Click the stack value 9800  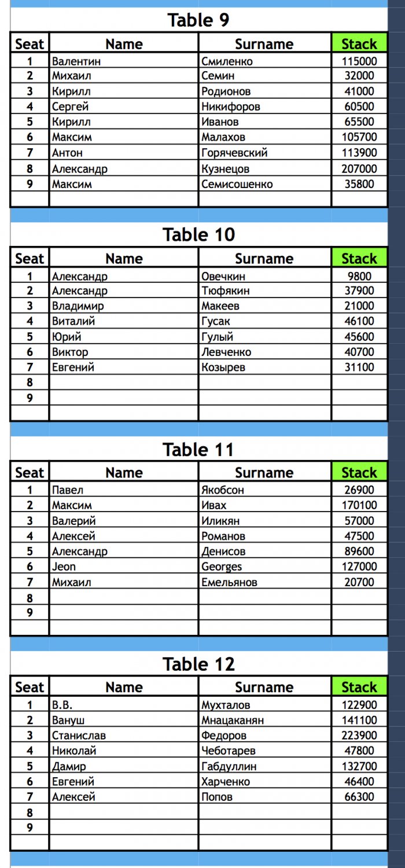coord(359,276)
